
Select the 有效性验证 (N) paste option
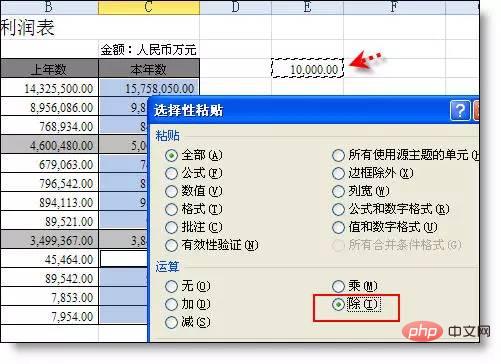[212, 245]
